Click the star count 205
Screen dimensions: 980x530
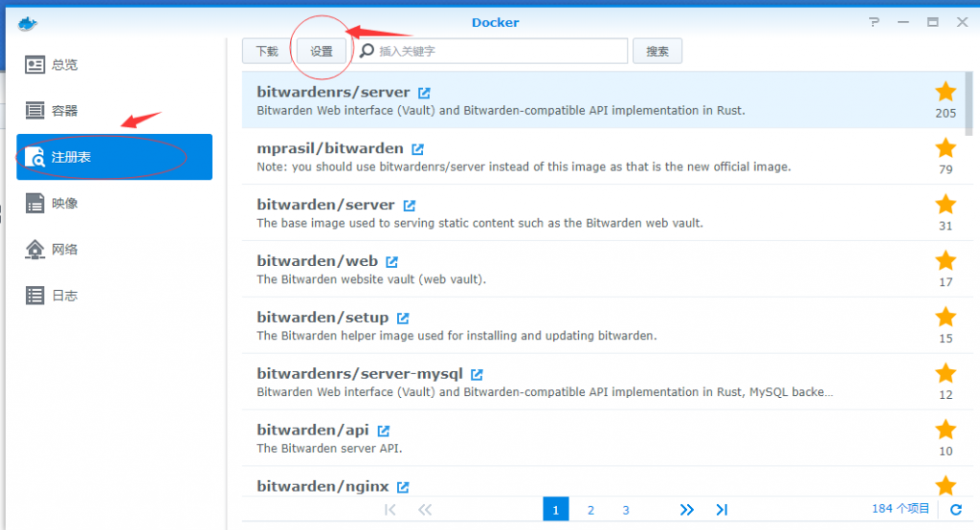[946, 113]
